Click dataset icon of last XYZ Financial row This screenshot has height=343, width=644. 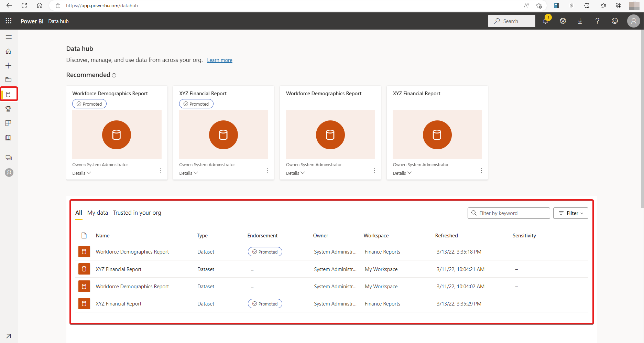coord(84,304)
